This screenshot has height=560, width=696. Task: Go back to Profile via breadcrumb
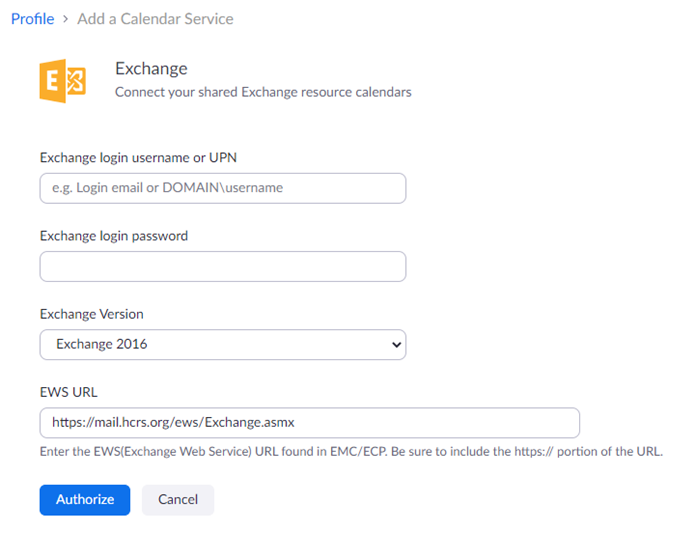pyautogui.click(x=32, y=19)
